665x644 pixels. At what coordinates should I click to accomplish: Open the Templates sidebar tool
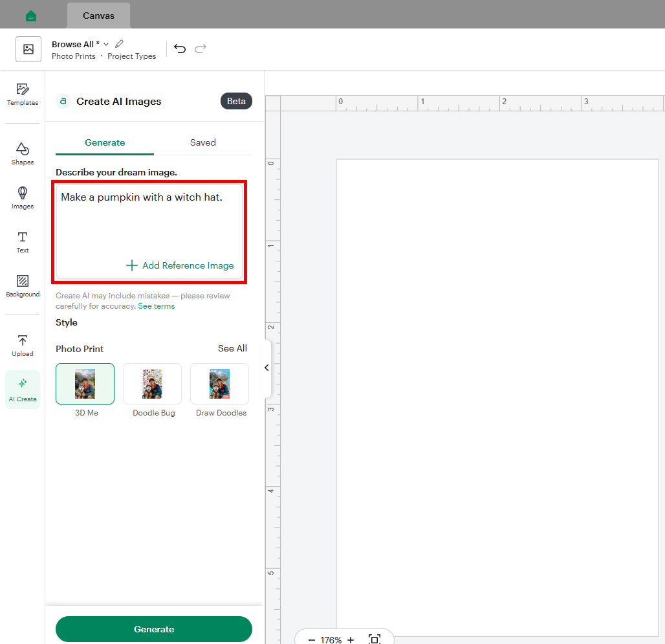pos(23,94)
